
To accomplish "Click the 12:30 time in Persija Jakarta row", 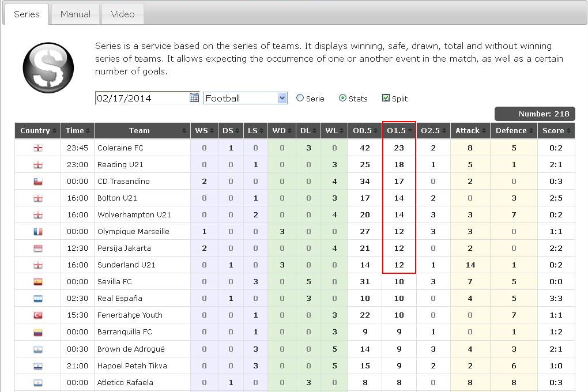I will (77, 248).
